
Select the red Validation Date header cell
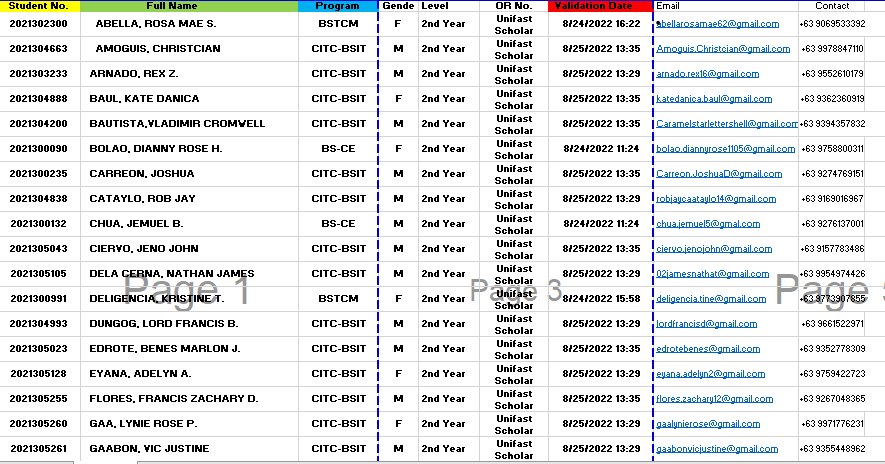[601, 6]
